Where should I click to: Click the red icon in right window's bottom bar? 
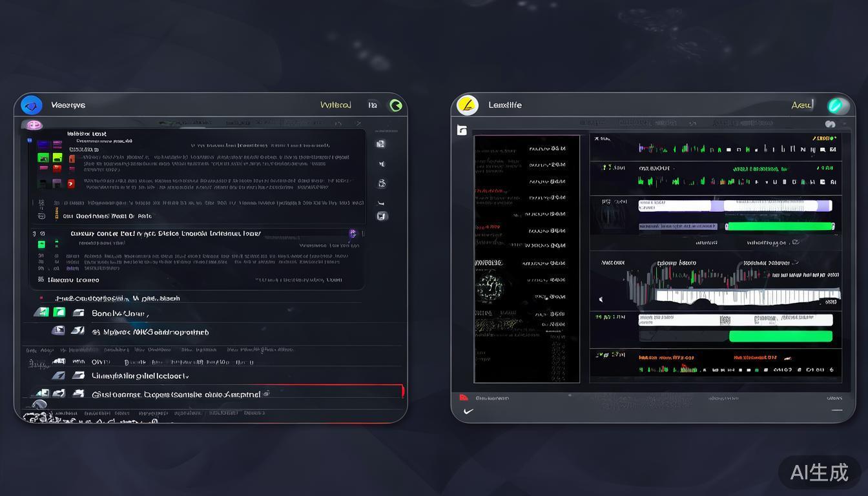(x=463, y=398)
